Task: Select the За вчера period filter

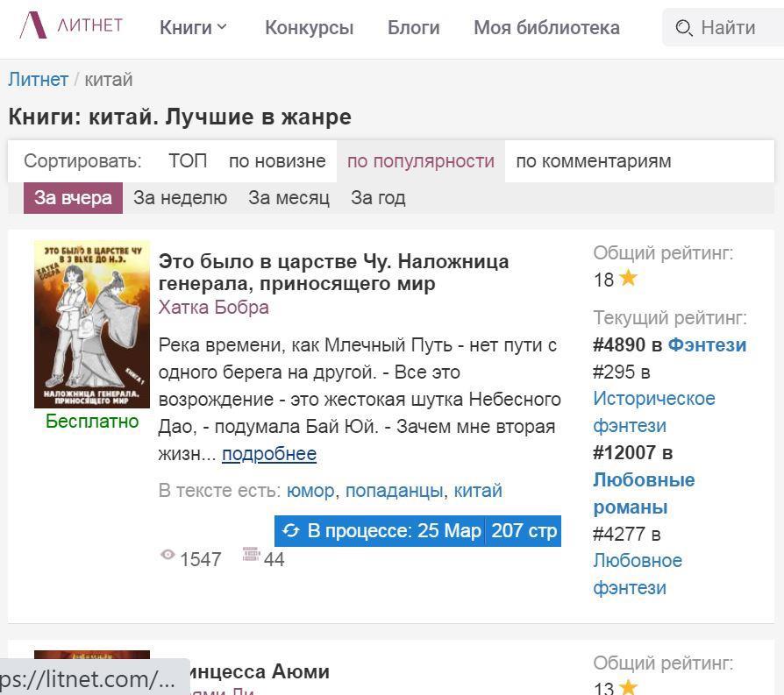Action: 73,198
